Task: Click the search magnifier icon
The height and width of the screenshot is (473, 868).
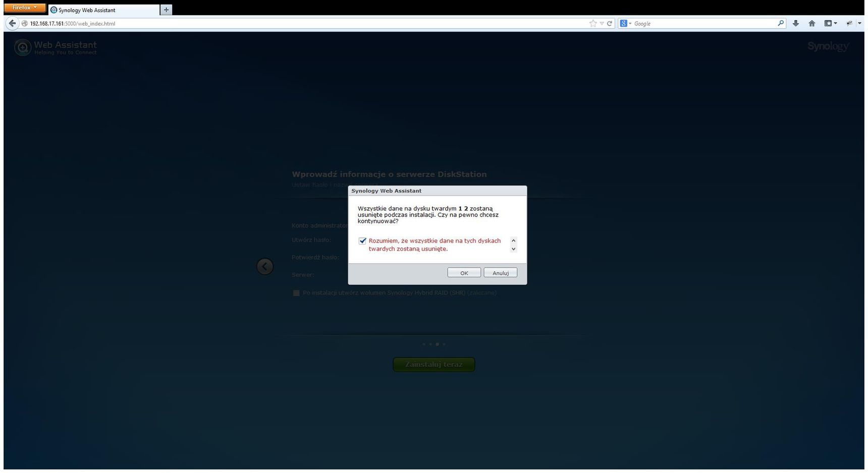Action: (x=781, y=23)
